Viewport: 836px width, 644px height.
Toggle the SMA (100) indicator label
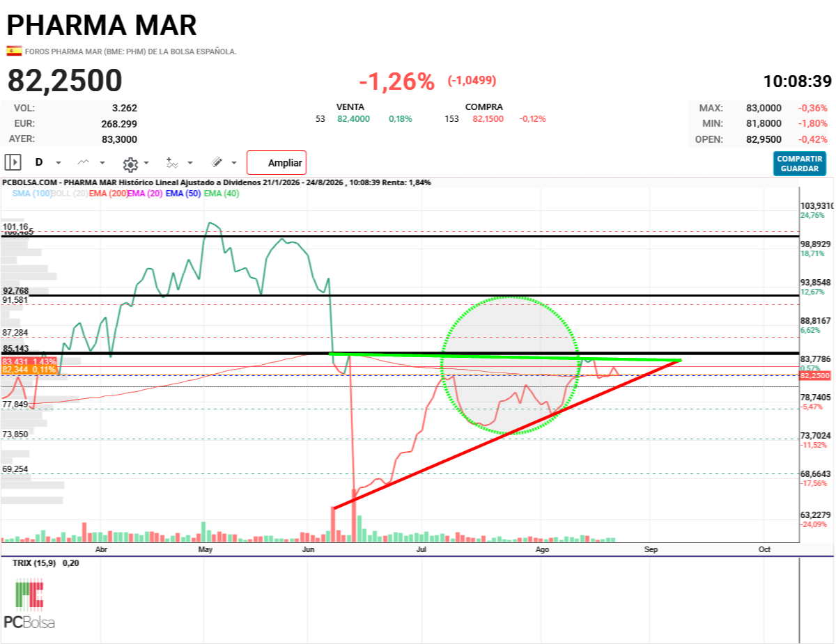pyautogui.click(x=32, y=194)
